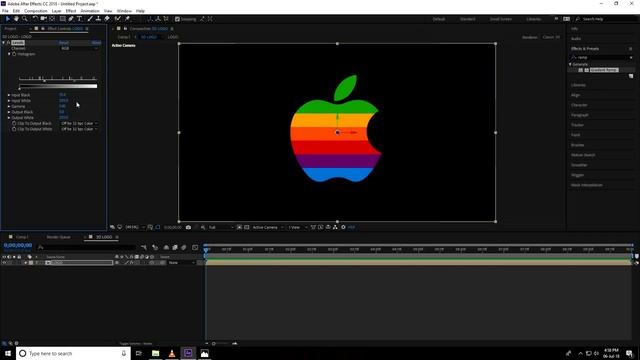Select the Selection arrow tool

click(x=7, y=19)
